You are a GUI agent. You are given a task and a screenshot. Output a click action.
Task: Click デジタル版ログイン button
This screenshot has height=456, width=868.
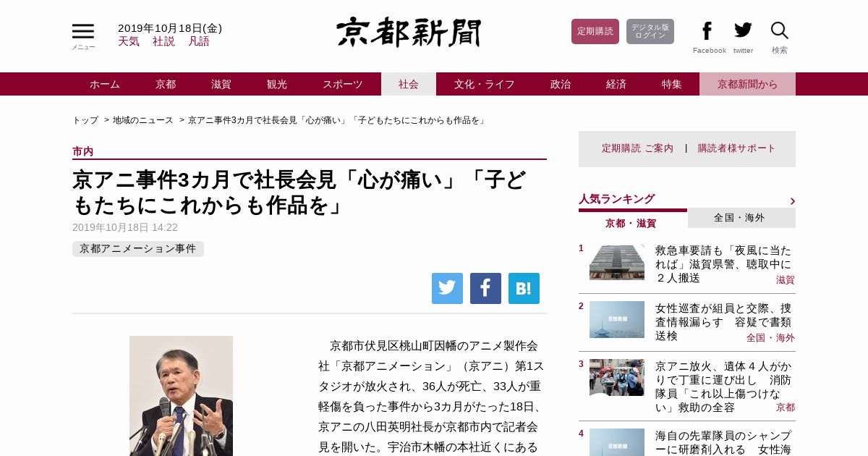(650, 31)
